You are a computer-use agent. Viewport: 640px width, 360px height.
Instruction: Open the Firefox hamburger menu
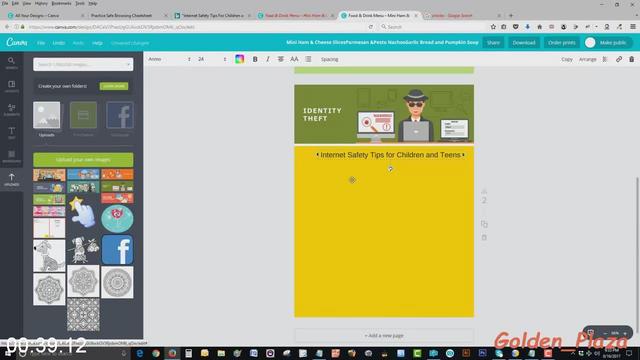[x=633, y=27]
